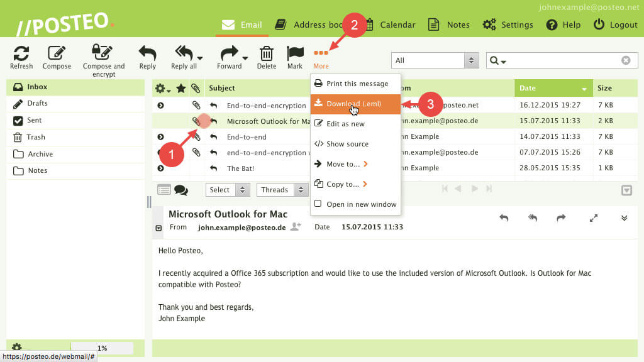Open the All filter dropdown
The width and height of the screenshot is (644, 362).
[435, 60]
